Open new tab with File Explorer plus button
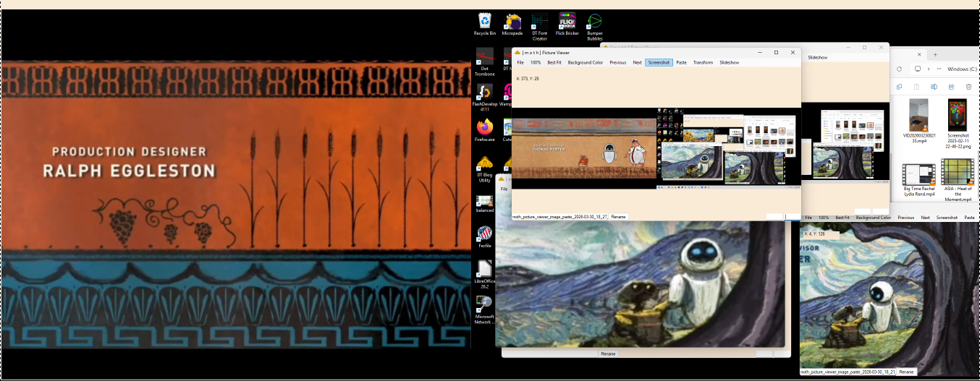Viewport: 980px width, 381px height. click(934, 54)
